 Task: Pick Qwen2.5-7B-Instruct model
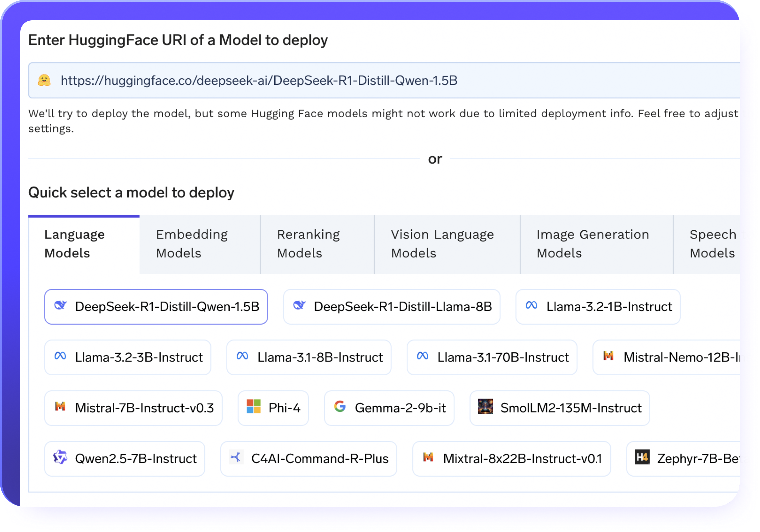pos(125,459)
